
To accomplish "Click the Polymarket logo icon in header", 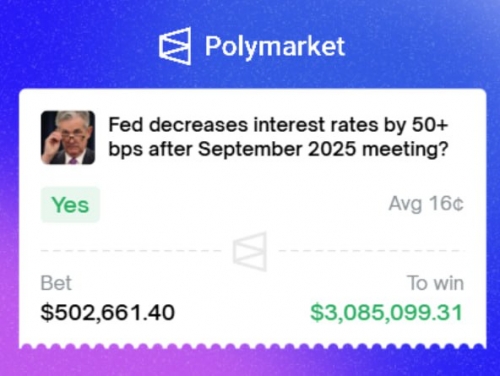I will pos(175,46).
